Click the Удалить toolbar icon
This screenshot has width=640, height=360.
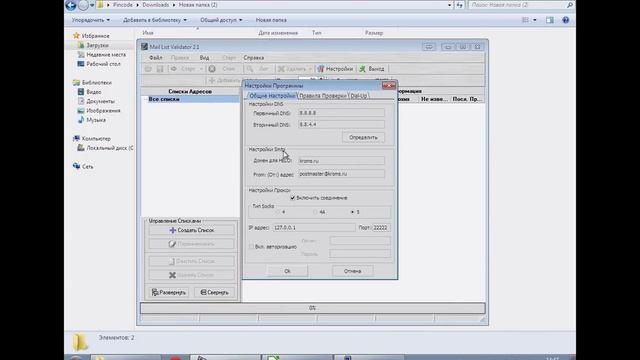tap(281, 69)
